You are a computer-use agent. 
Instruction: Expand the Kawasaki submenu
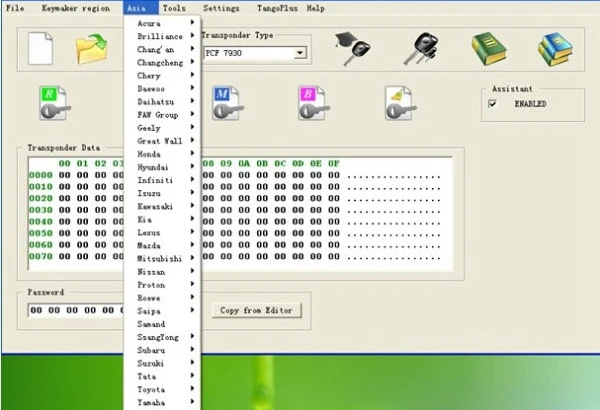[162, 206]
